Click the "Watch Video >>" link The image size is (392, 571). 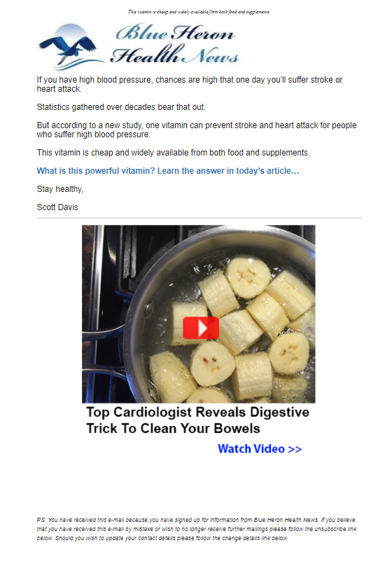(x=260, y=448)
